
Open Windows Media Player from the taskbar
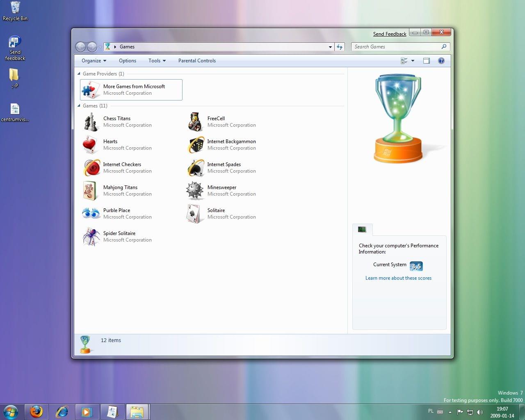(87, 411)
